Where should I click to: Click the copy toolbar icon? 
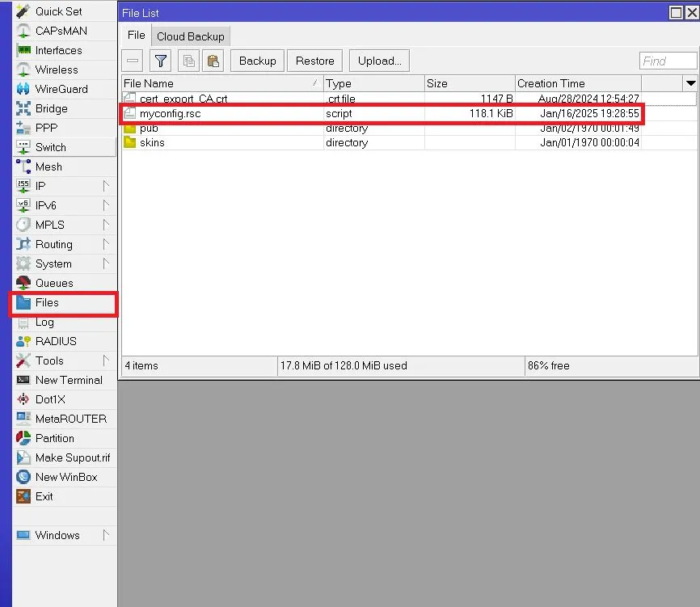pyautogui.click(x=188, y=61)
